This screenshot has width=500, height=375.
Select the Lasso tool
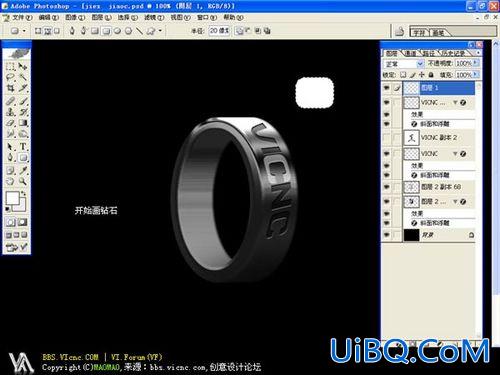pyautogui.click(x=10, y=77)
